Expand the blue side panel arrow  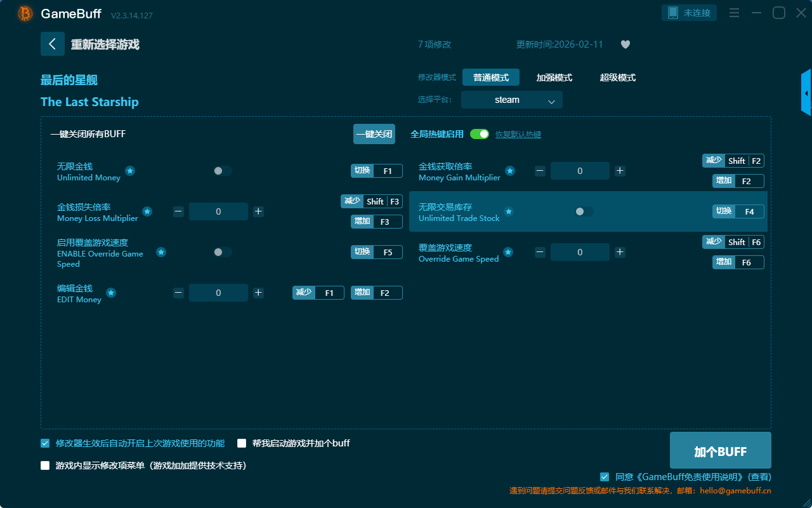point(806,93)
